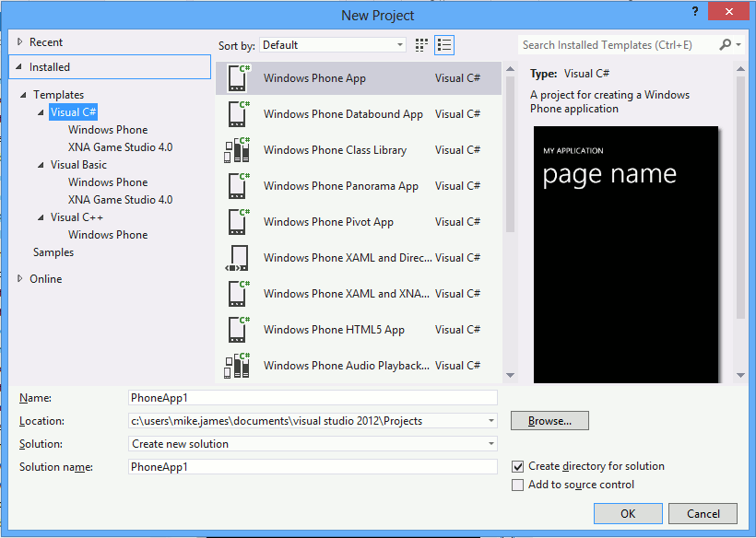Click the project Name field
This screenshot has width=756, height=538.
tap(313, 398)
